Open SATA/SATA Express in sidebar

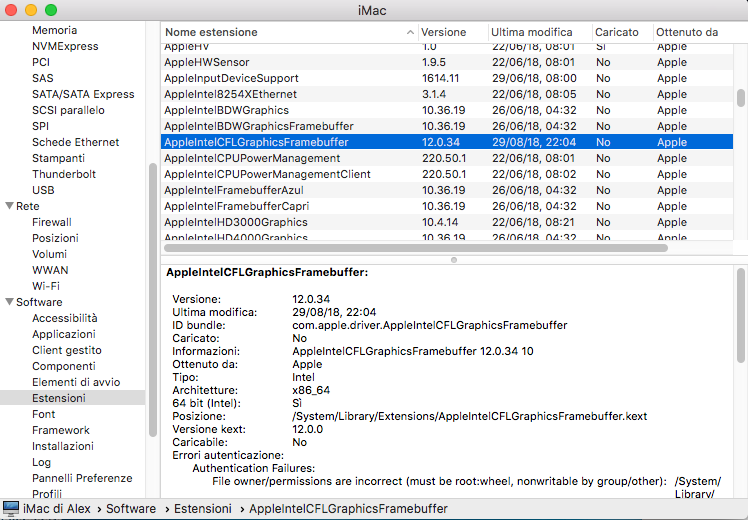tap(83, 94)
